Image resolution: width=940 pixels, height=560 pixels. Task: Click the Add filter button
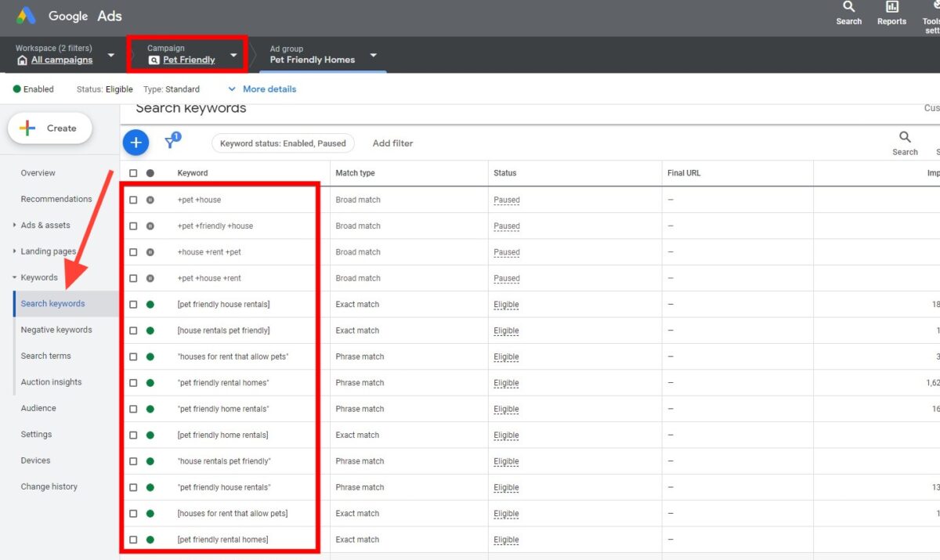point(392,143)
